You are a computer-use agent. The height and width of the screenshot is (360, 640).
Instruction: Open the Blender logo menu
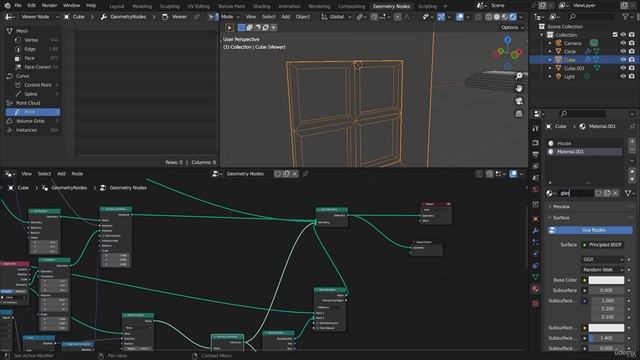tap(7, 6)
